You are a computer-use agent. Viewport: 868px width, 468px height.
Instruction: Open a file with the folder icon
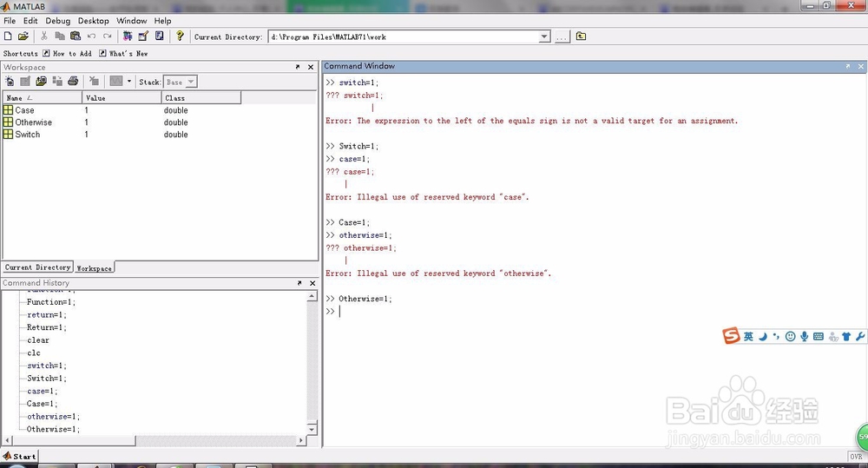coord(23,36)
